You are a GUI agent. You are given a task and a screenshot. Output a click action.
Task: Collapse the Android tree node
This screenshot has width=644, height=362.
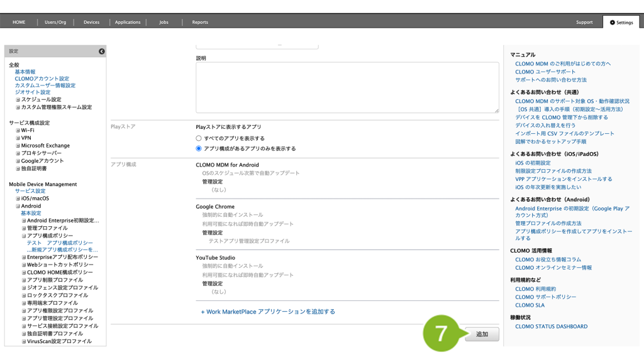click(x=18, y=206)
